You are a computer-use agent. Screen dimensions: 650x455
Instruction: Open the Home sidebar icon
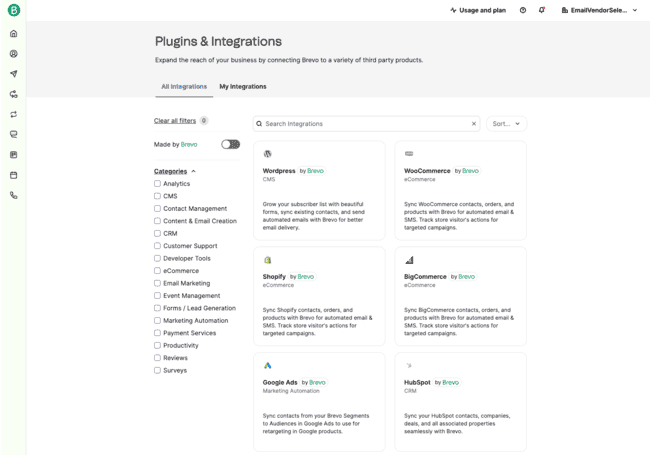coord(14,34)
